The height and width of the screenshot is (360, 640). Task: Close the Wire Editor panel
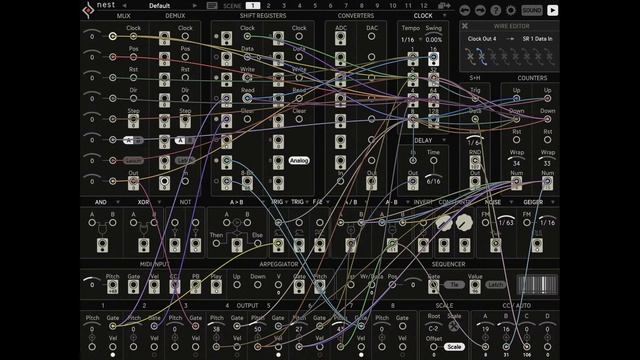pyautogui.click(x=464, y=26)
